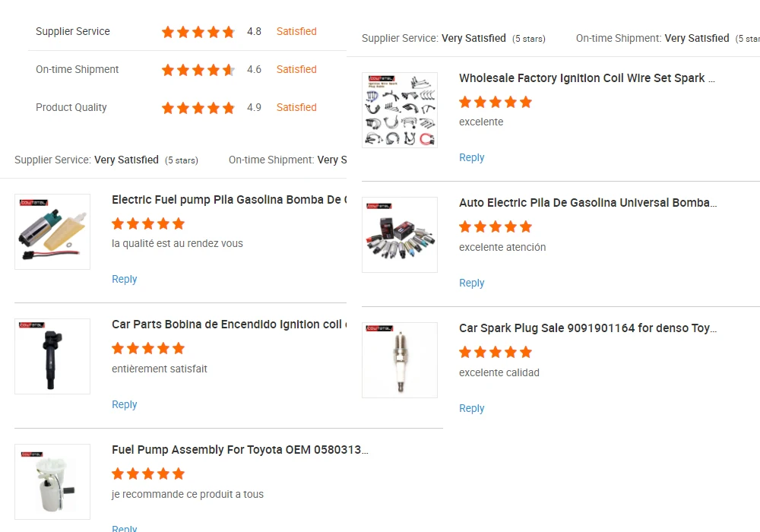Open the ignition coil wire set thumbnail

(x=400, y=110)
